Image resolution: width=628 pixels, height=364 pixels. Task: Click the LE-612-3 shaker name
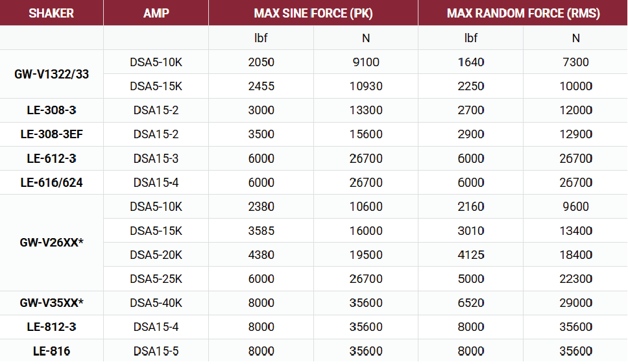point(51,158)
